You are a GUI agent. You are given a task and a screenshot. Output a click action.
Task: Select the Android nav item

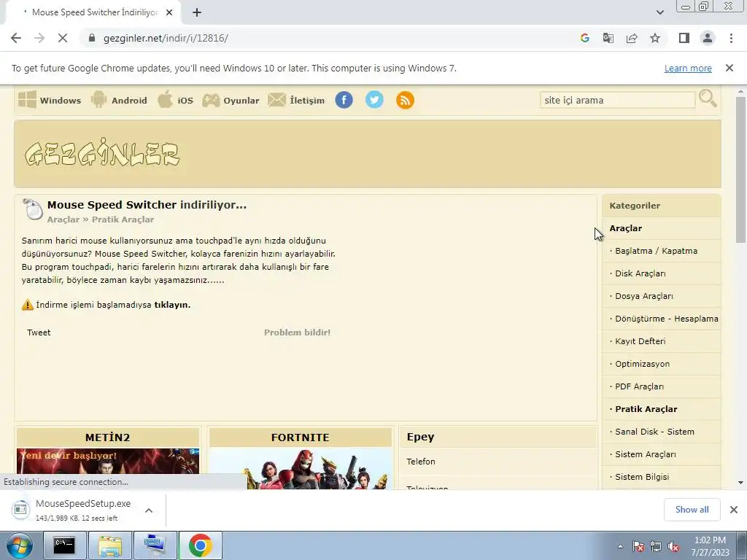click(119, 100)
